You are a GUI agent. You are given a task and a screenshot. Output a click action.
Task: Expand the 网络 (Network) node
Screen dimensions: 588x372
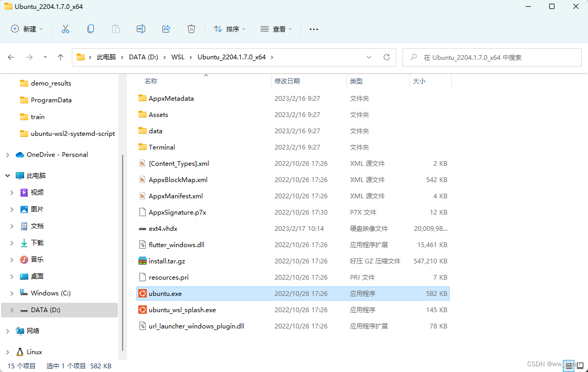click(7, 331)
